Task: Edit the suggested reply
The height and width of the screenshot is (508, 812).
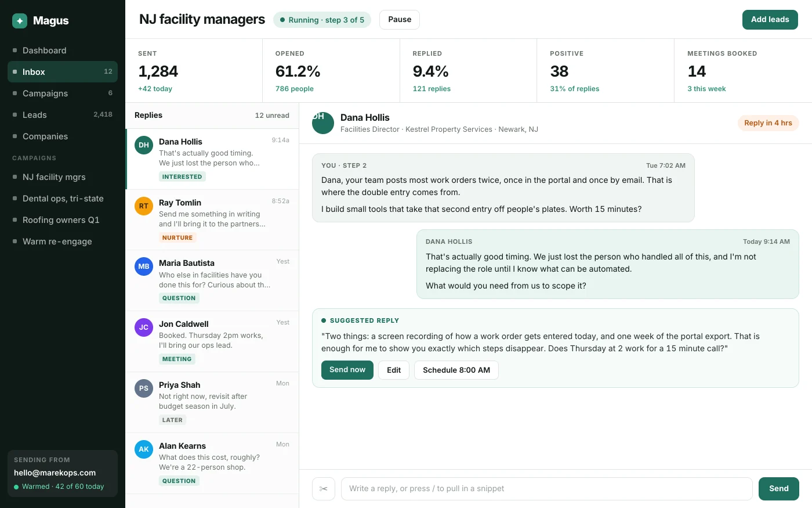Action: [394, 370]
